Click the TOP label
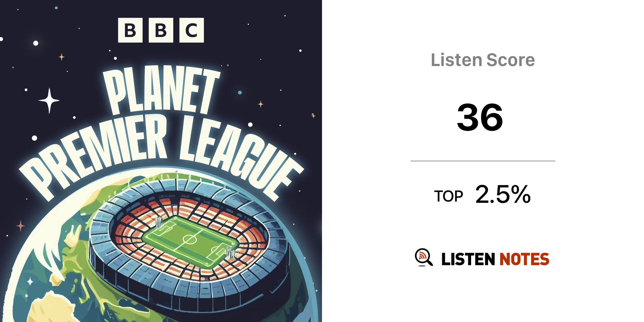This screenshot has width=644, height=322. [x=448, y=196]
